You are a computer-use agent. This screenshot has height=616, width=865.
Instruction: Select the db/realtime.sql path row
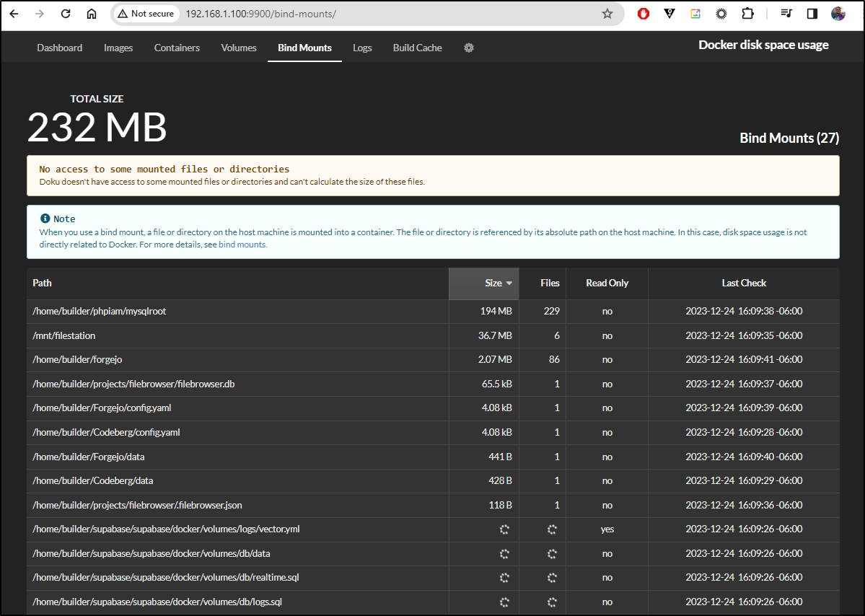[433, 578]
